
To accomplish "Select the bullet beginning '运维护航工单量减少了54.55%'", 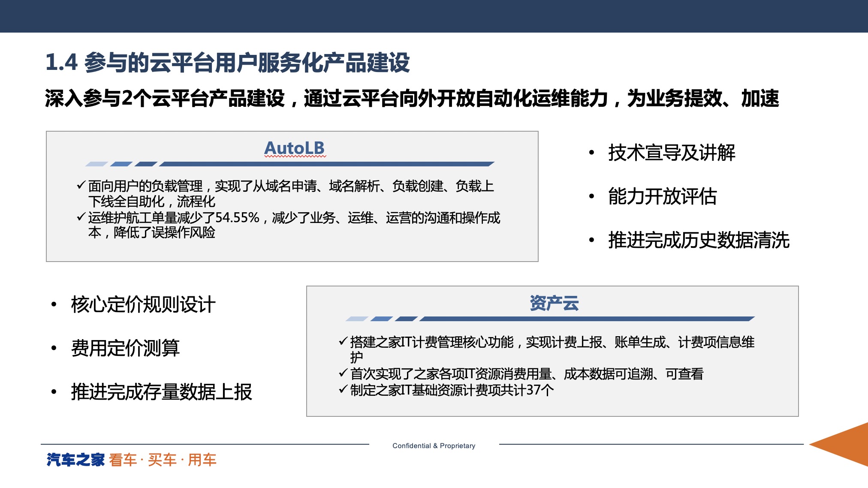I will click(288, 225).
